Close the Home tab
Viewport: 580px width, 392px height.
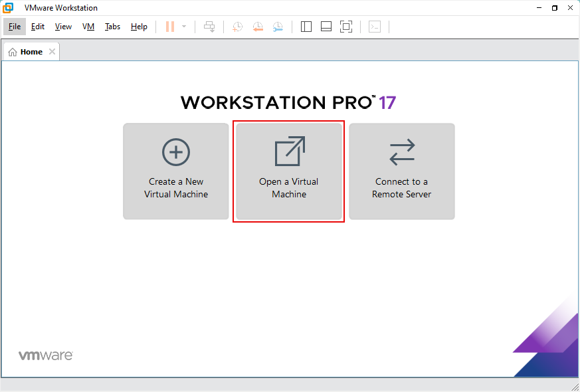[52, 50]
